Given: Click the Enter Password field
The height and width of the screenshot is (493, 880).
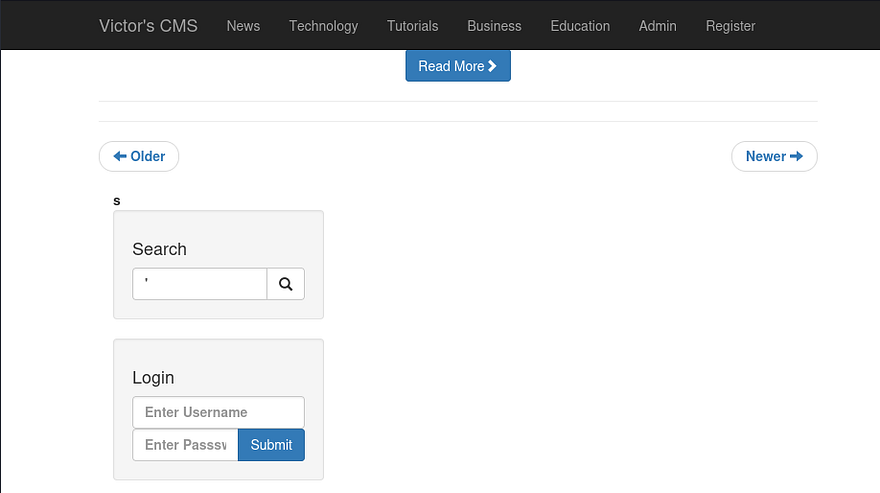Looking at the screenshot, I should [x=185, y=445].
